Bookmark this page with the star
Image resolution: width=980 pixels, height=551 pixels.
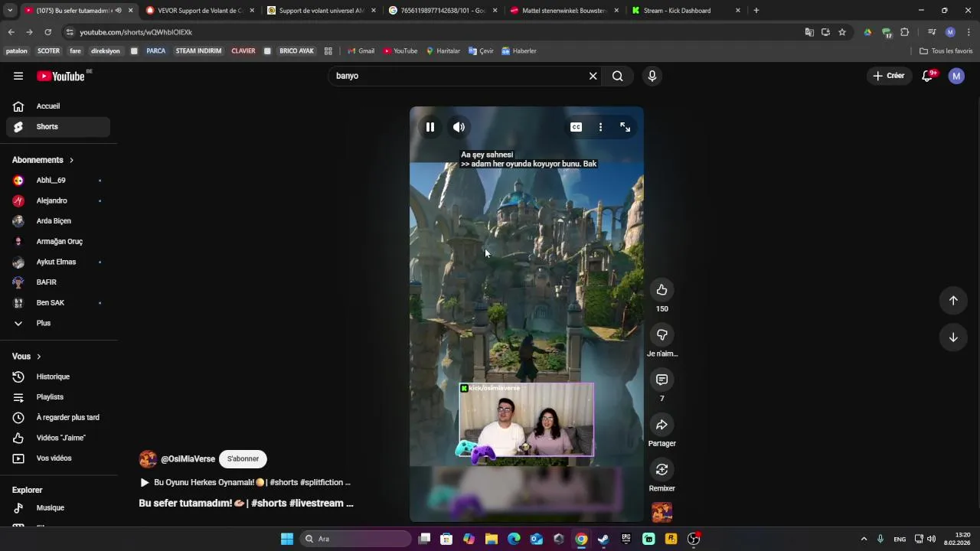(842, 32)
